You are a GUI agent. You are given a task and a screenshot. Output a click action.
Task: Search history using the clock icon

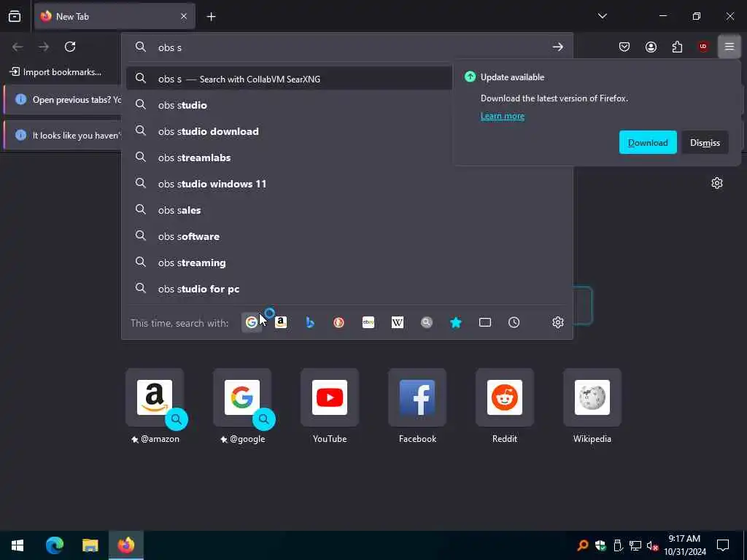514,323
